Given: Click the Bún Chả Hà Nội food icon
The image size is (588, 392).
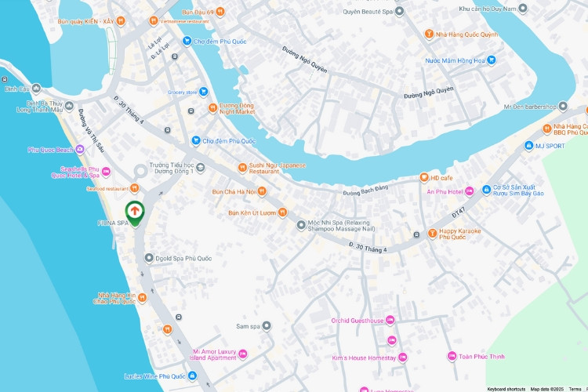Looking at the screenshot, I should tap(262, 191).
